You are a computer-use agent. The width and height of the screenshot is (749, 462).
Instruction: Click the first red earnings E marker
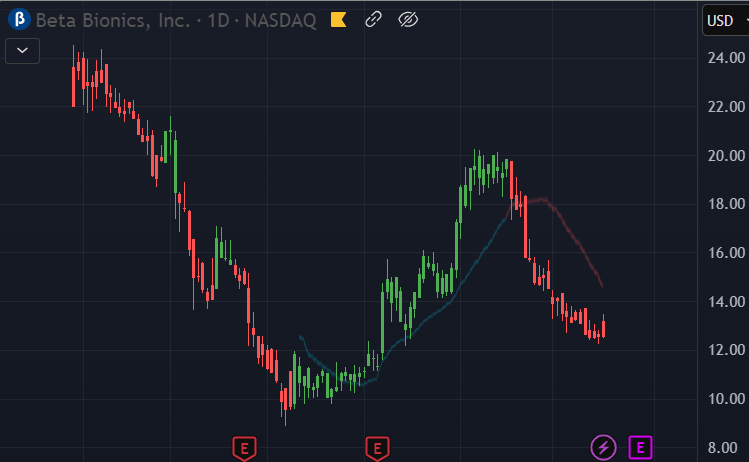[244, 449]
